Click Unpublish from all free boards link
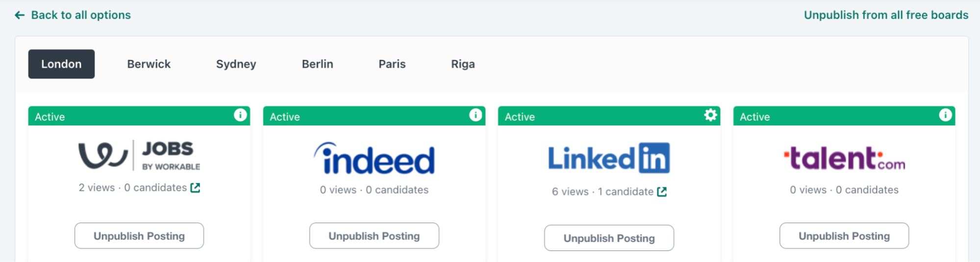This screenshot has height=262, width=980. 886,15
